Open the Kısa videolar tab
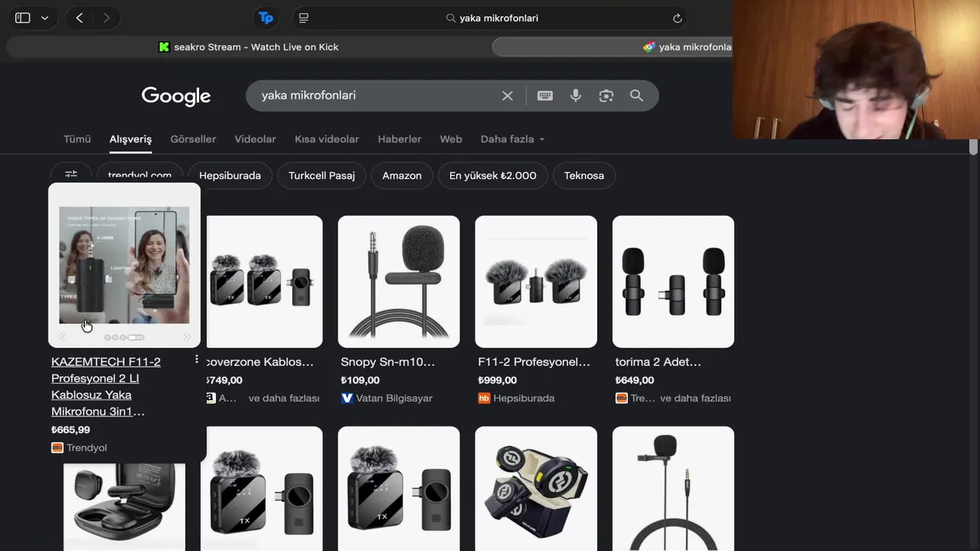Viewport: 980px width, 551px height. tap(327, 139)
